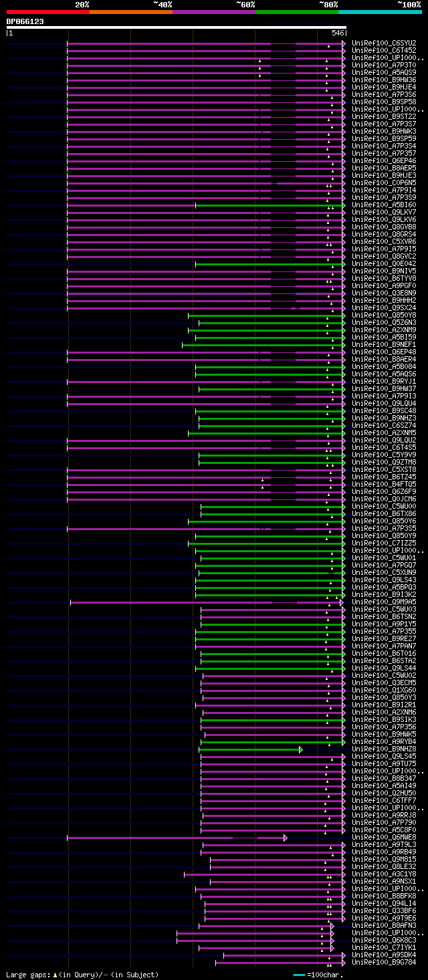428x980 pixels.
Task: Select hit label UniRef100_B8AER5
Action: (384, 168)
